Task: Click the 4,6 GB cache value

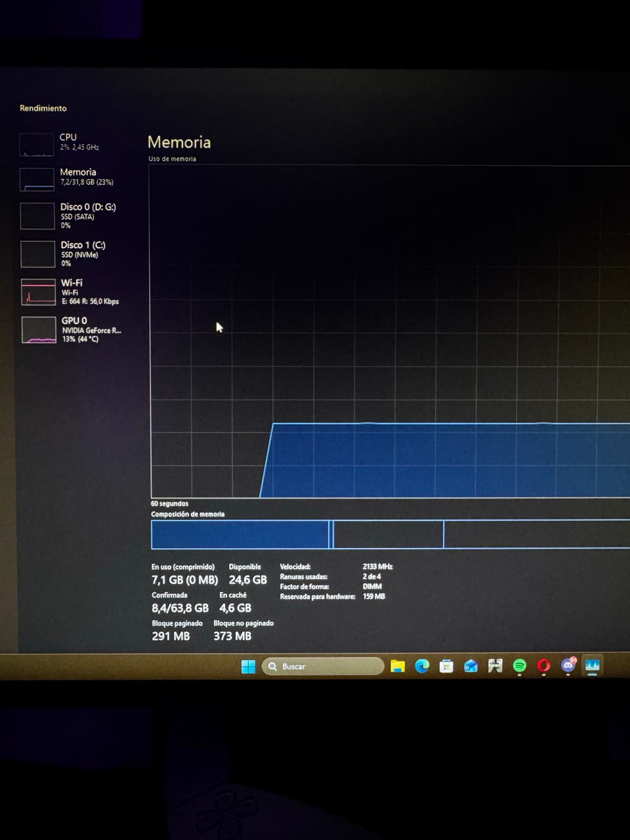Action: click(x=235, y=608)
